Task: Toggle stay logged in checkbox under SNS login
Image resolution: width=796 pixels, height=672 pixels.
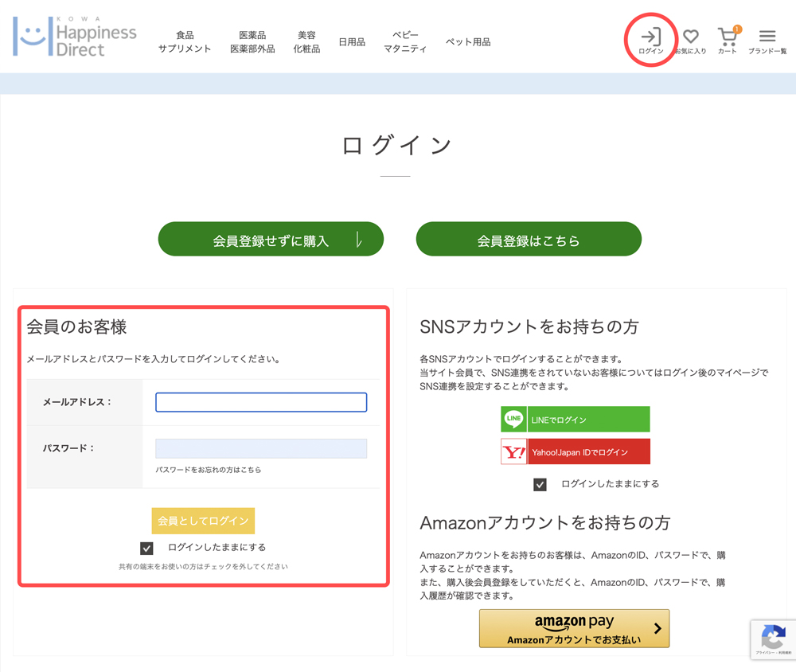Action: [540, 484]
